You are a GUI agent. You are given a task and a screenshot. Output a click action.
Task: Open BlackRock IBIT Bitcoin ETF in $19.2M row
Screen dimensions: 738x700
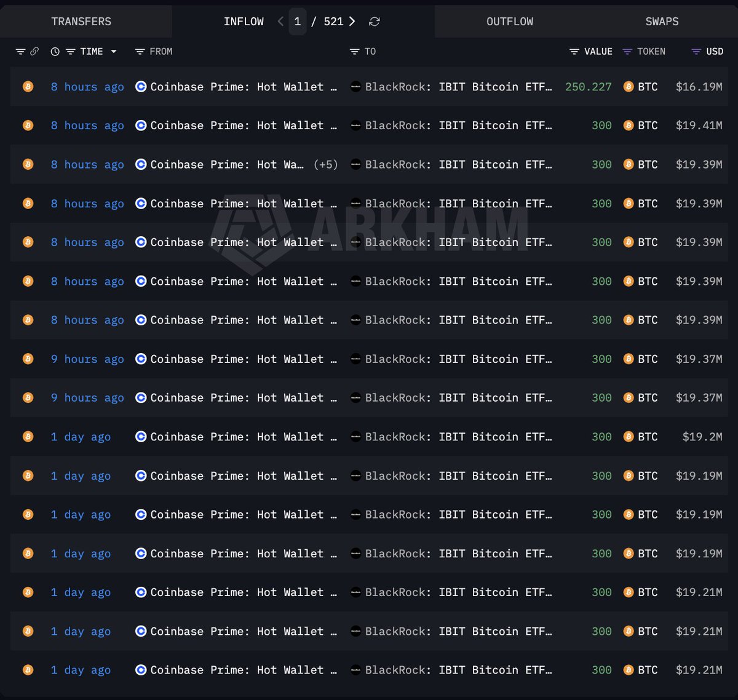(x=458, y=437)
